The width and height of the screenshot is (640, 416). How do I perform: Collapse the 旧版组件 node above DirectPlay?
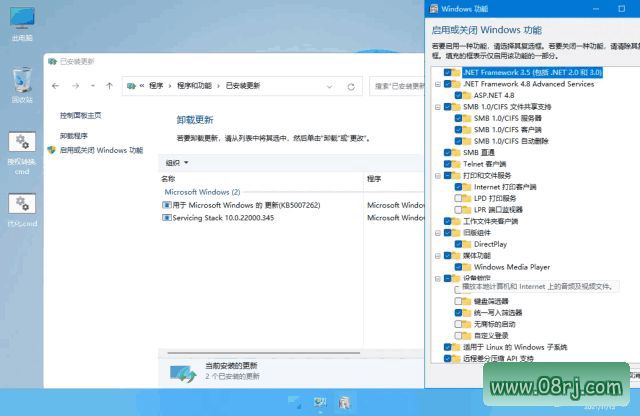[438, 233]
